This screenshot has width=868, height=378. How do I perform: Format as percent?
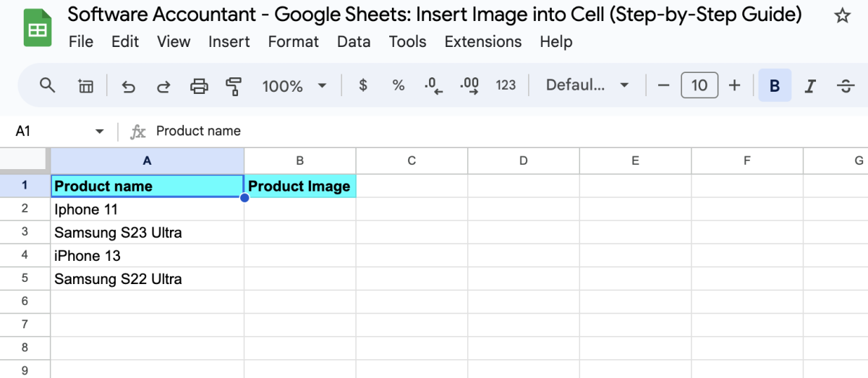(x=398, y=85)
